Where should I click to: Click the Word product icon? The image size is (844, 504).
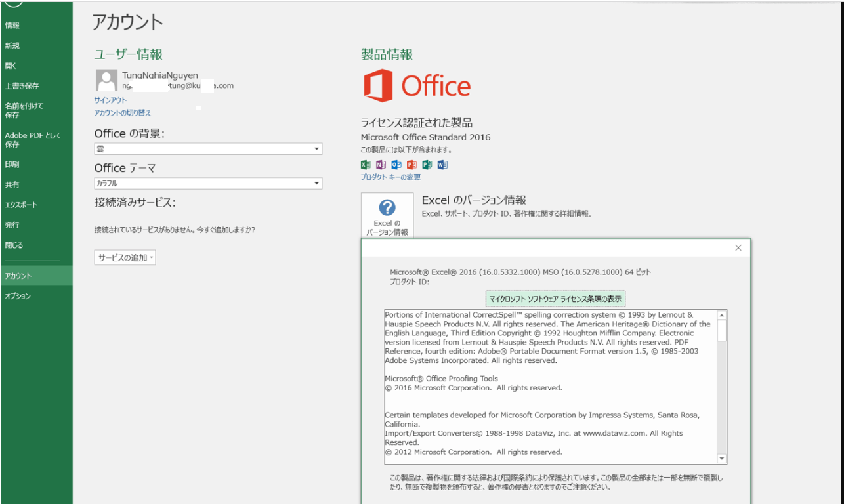(442, 165)
